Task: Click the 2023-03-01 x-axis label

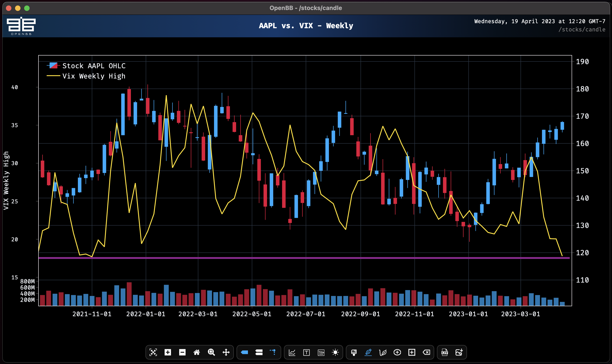Action: 520,314
